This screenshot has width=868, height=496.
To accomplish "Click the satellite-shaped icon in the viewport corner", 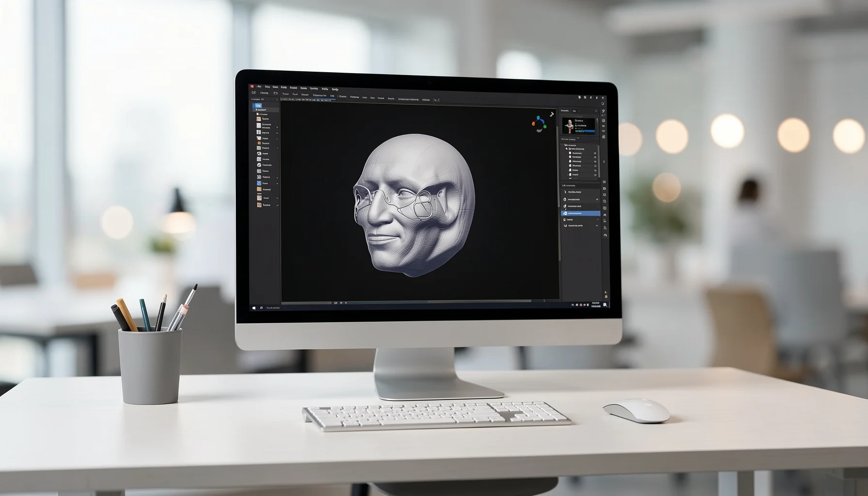I will (551, 114).
